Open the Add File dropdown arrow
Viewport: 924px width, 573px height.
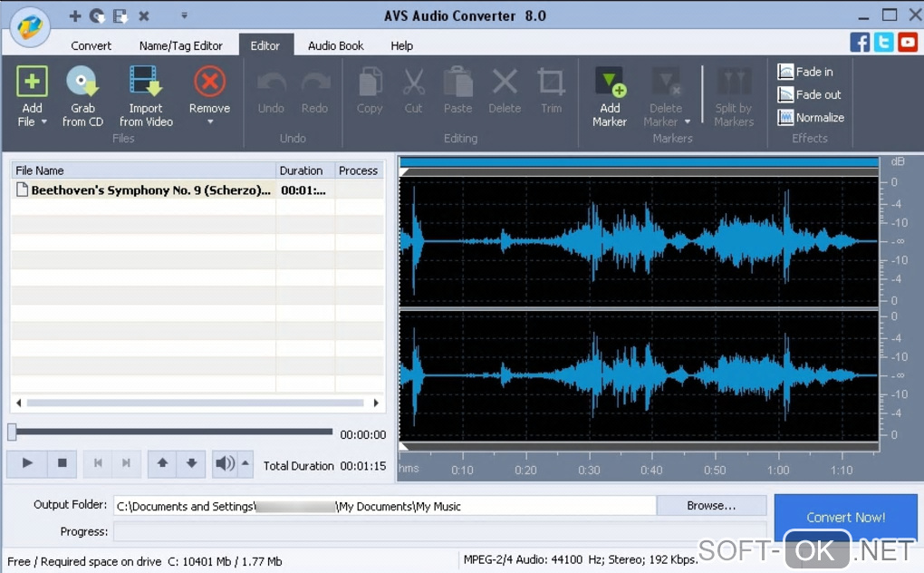(43, 122)
